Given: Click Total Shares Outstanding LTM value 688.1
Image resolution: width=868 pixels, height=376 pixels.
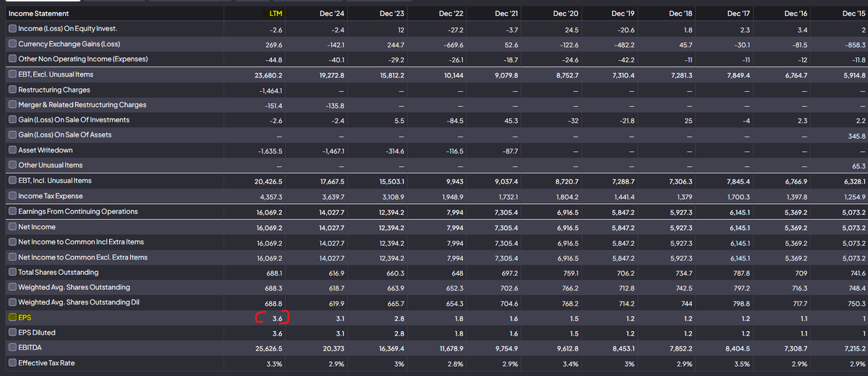Looking at the screenshot, I should click(276, 273).
